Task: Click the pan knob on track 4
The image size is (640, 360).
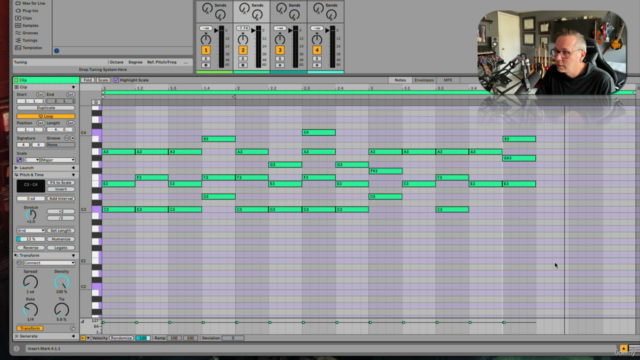Action: 317,39
